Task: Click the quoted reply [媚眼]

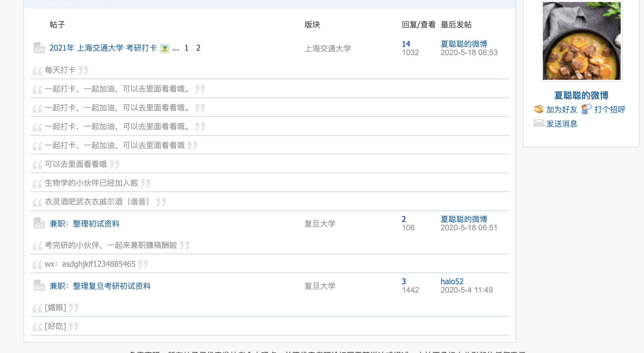Action: 55,307
